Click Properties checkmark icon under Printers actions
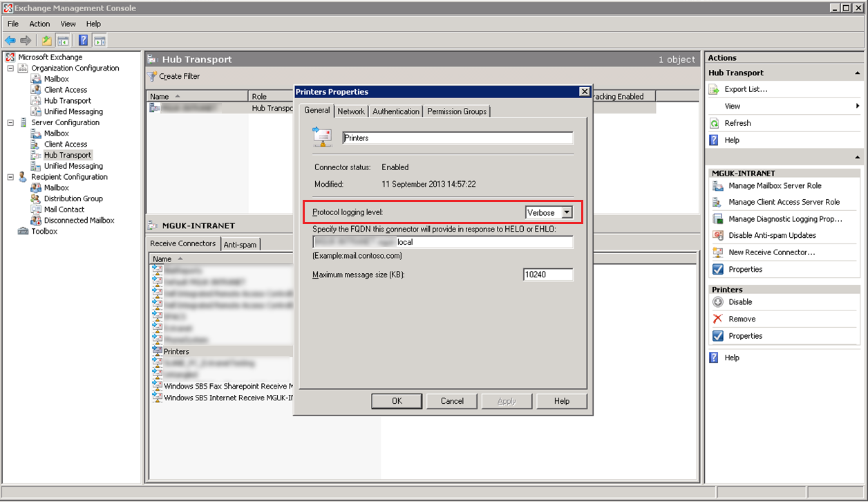The image size is (868, 502). (x=718, y=336)
